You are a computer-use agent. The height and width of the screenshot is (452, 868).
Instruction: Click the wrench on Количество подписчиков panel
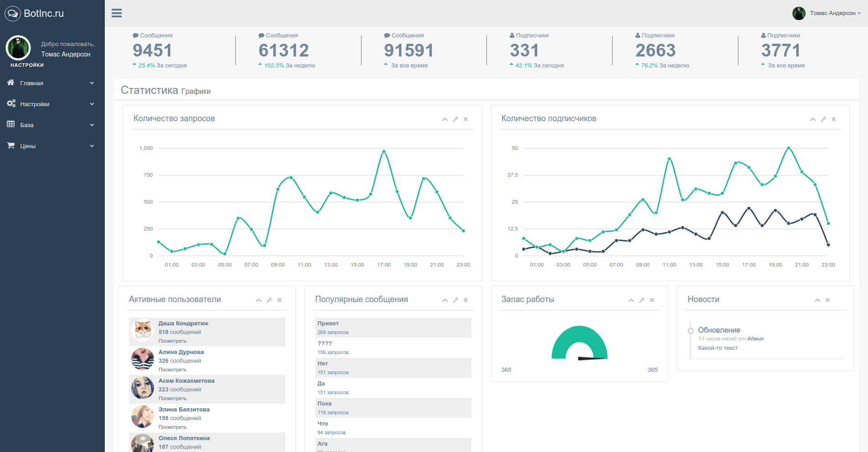(823, 119)
